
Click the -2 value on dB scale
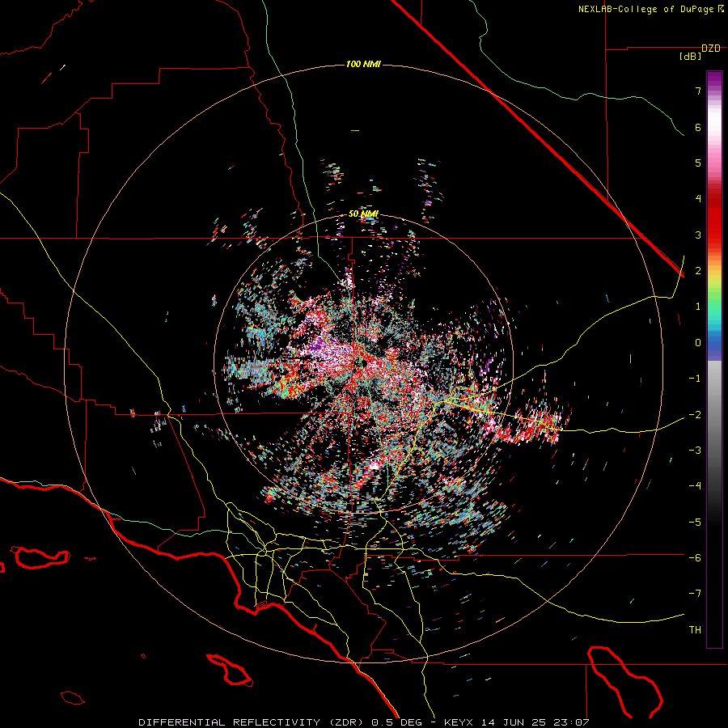click(695, 414)
